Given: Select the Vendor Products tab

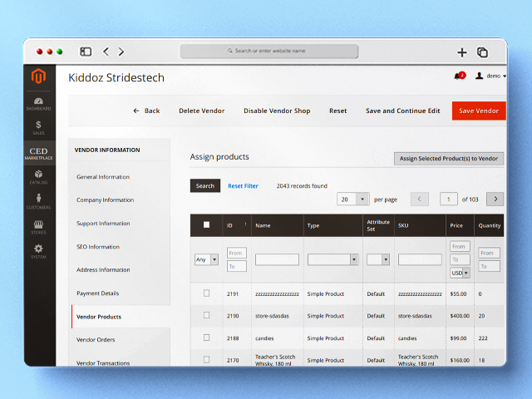Looking at the screenshot, I should coord(99,317).
